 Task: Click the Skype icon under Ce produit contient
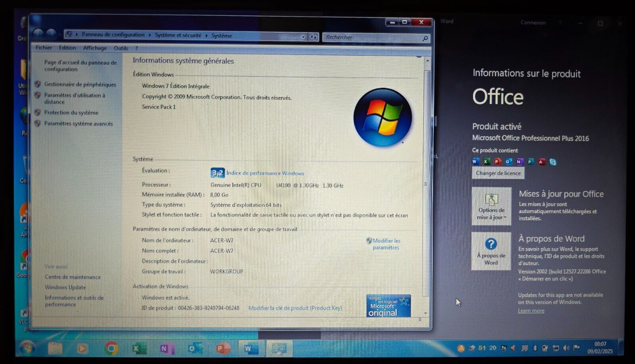[553, 162]
